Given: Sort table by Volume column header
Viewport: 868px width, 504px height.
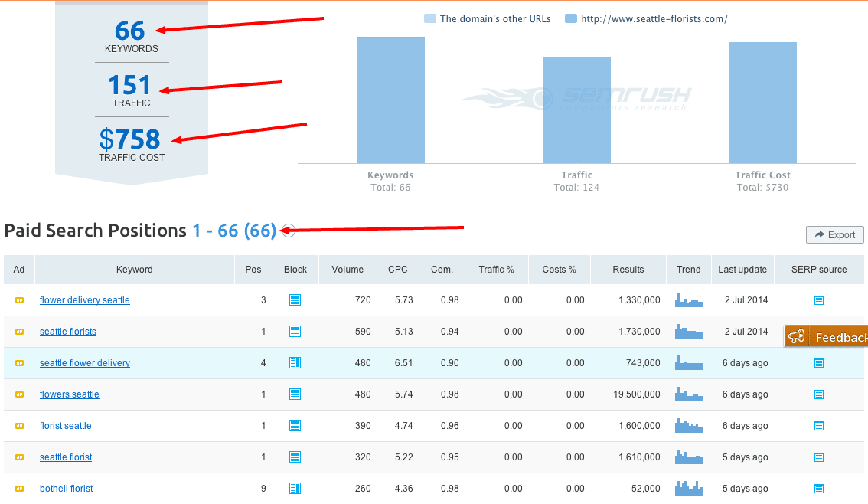Looking at the screenshot, I should tap(348, 270).
